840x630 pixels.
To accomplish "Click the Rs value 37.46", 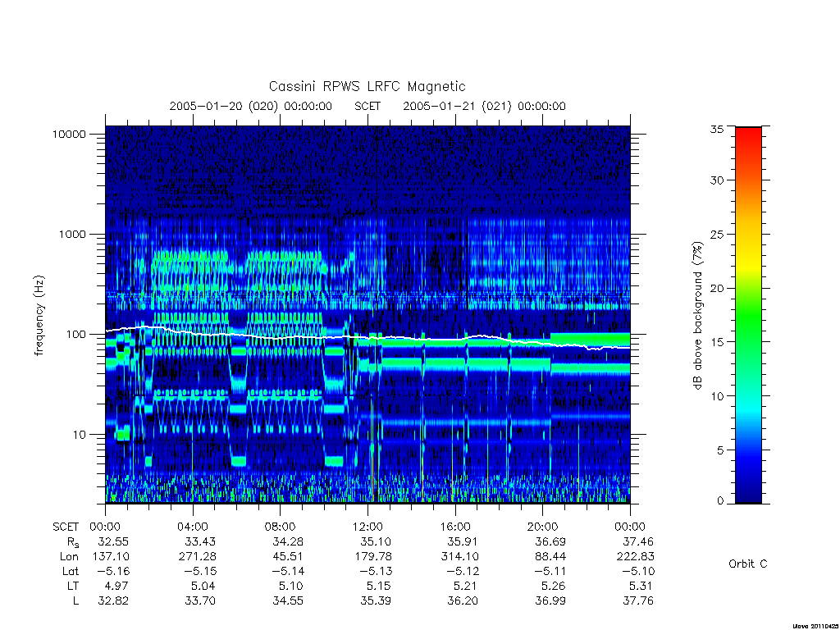I will (x=637, y=541).
